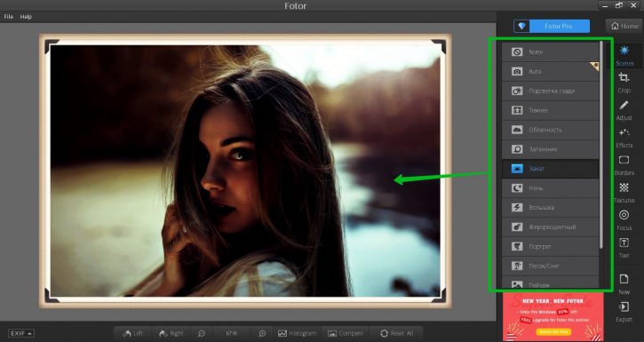
Task: Apply the Auto scene preset
Action: tap(551, 71)
